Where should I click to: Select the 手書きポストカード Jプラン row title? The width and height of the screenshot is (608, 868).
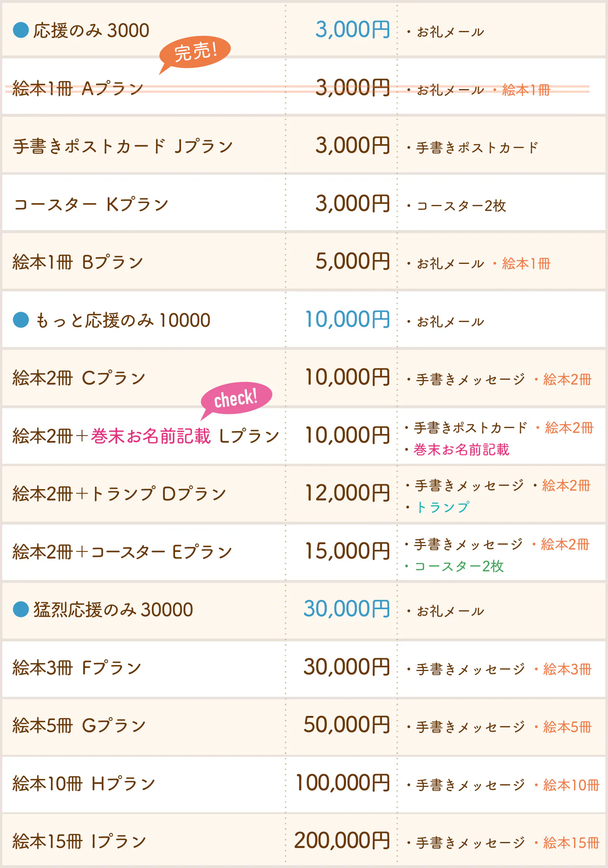pyautogui.click(x=123, y=146)
